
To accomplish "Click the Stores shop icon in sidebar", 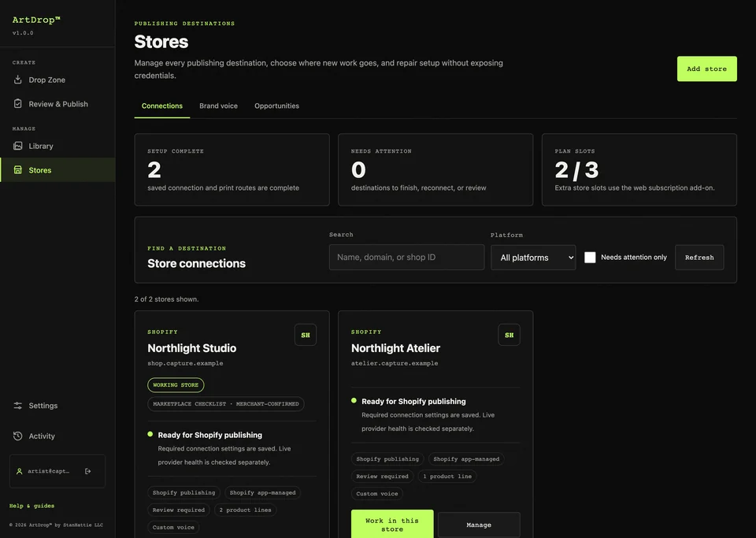I will (x=18, y=169).
